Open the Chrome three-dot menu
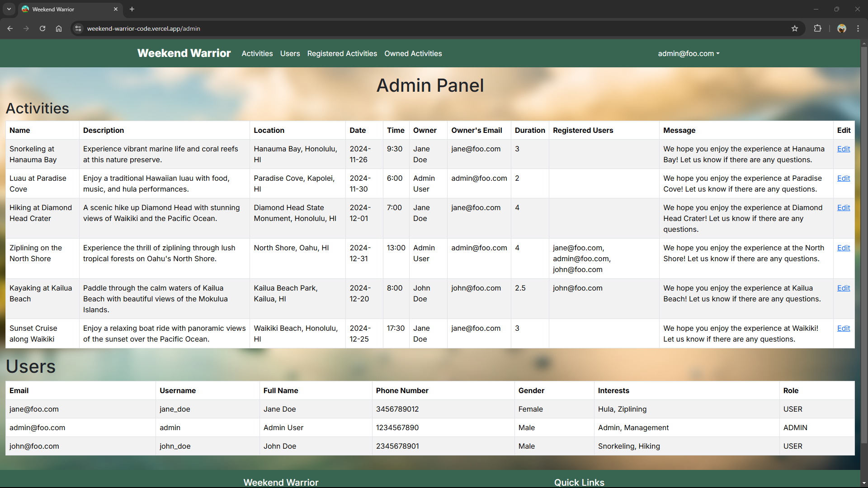868x488 pixels. [x=858, y=28]
